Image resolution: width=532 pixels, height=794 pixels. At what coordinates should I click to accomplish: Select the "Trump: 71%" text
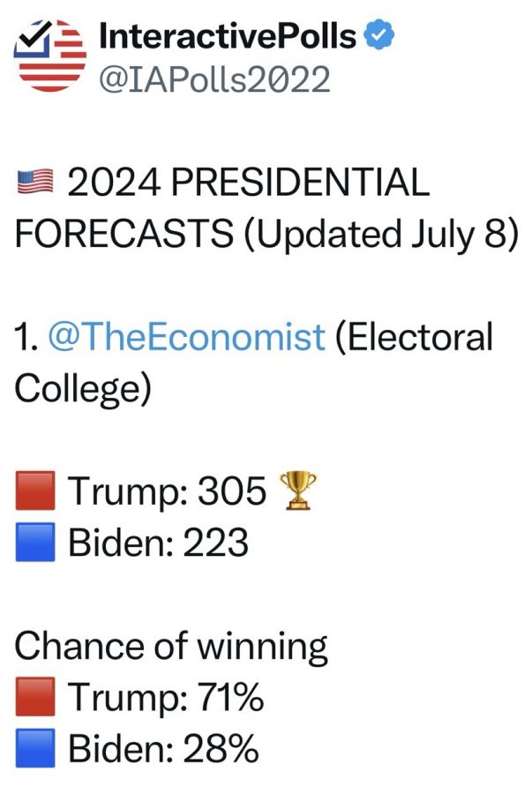coord(165,700)
